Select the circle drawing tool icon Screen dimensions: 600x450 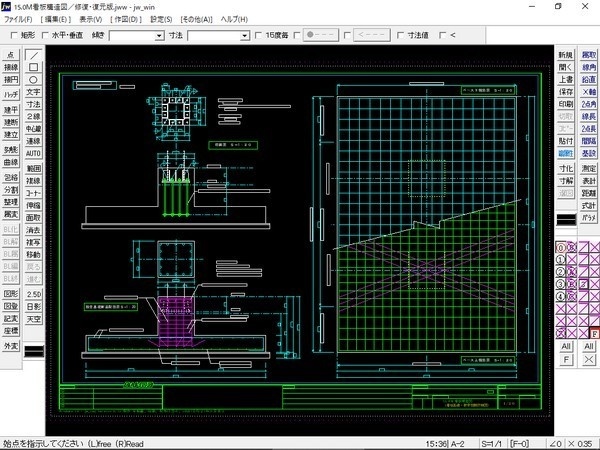[33, 80]
